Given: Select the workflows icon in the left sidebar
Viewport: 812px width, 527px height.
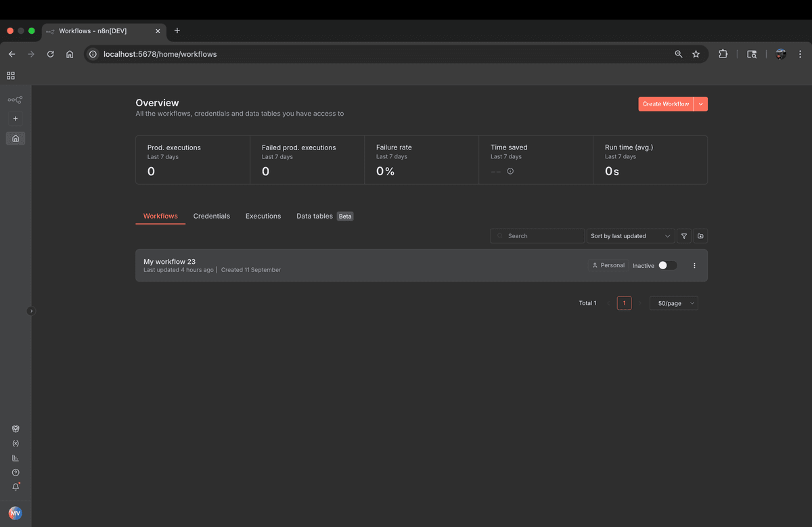Looking at the screenshot, I should pos(15,99).
